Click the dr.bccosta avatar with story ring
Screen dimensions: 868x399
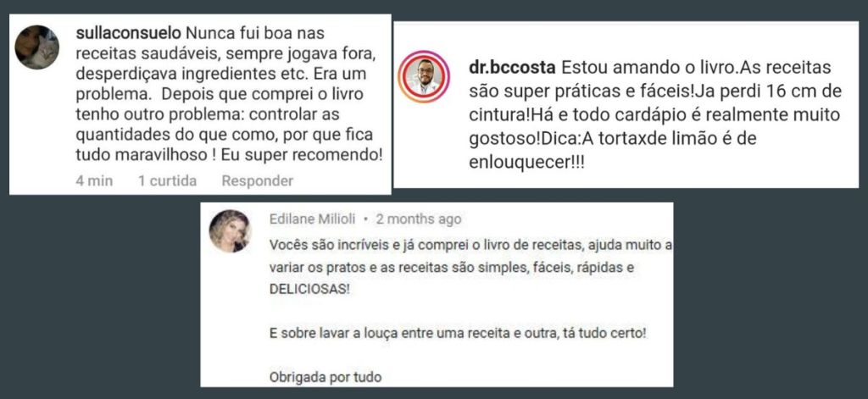424,76
